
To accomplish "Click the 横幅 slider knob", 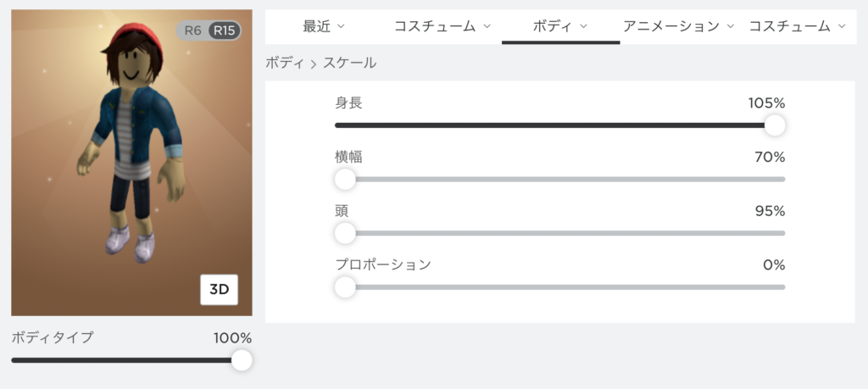I will click(346, 180).
